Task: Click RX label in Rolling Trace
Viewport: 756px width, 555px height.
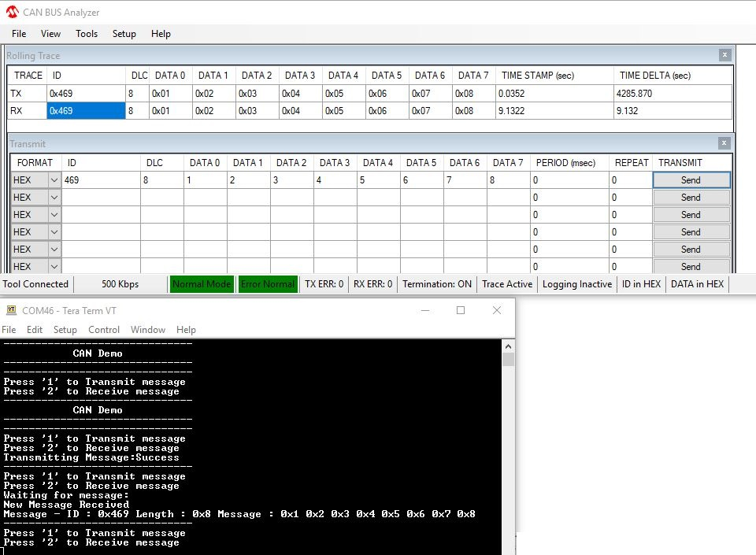Action: pos(16,111)
